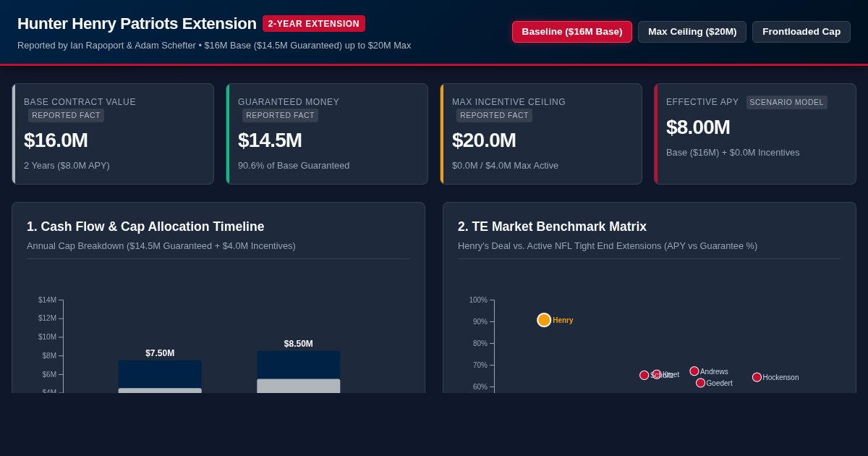Click the MAX INCENTIVE CEILING card label
The image size is (868, 456).
click(509, 102)
